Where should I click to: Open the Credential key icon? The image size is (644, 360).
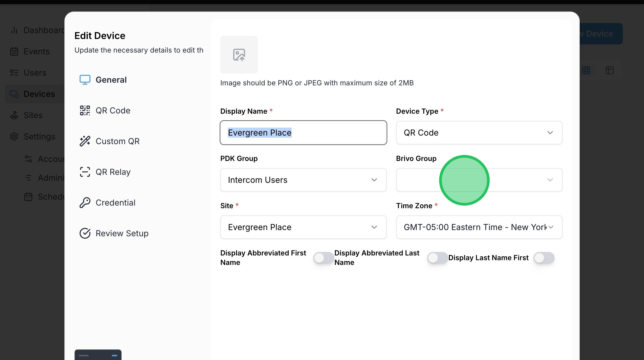coord(85,203)
